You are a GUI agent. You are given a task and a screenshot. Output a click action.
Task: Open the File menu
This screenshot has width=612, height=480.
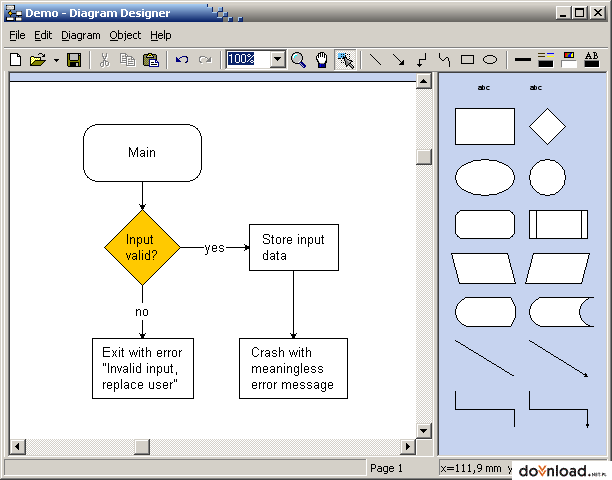click(x=17, y=35)
